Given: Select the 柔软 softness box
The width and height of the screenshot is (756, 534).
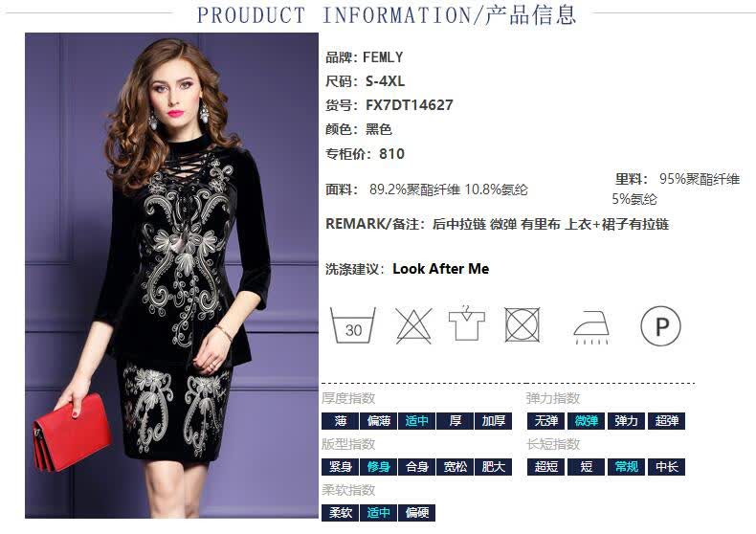Looking at the screenshot, I should tap(341, 512).
